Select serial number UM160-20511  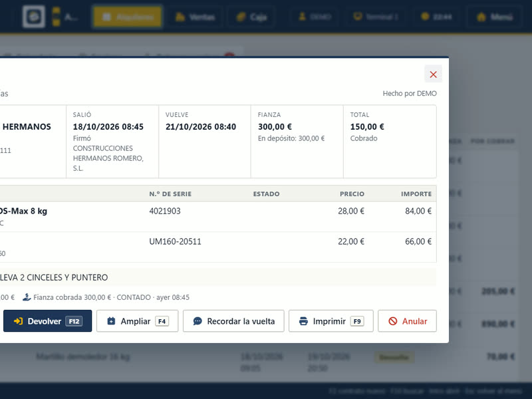(x=175, y=241)
